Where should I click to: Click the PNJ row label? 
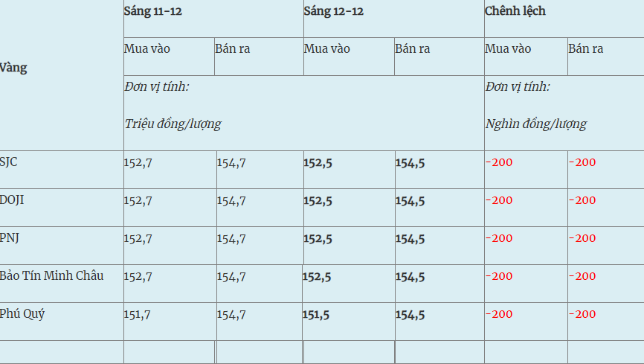(10, 237)
